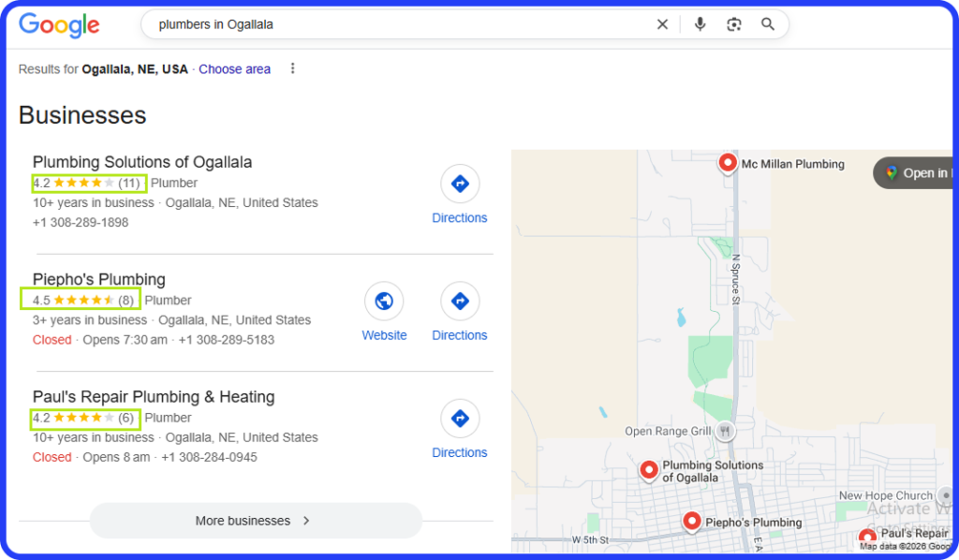
Task: Select the Piepho's Plumbing map pin
Action: click(692, 522)
